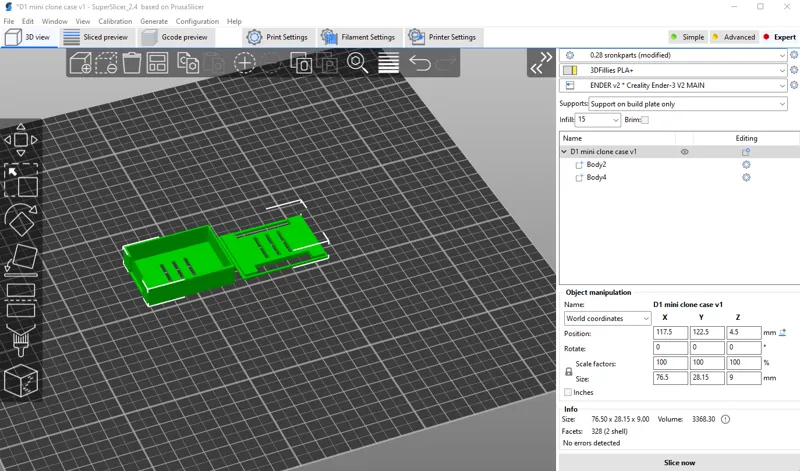
Task: Click the Slice now button
Action: [x=679, y=462]
